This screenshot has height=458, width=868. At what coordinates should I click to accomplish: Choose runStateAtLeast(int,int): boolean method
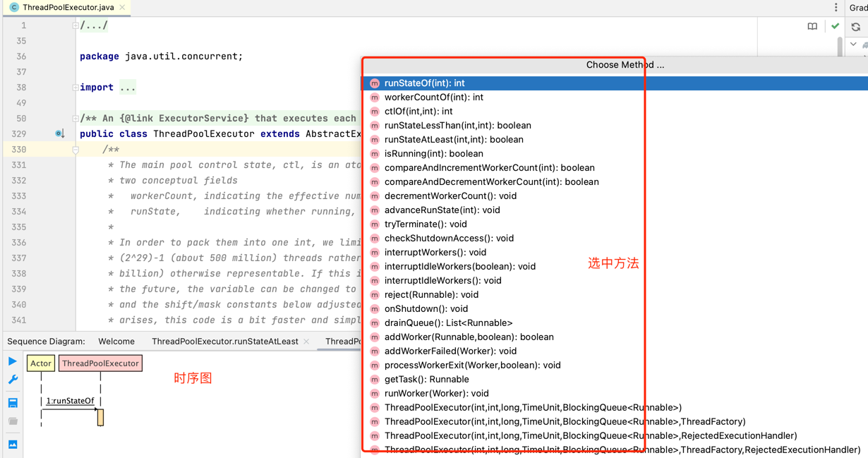[615, 140]
